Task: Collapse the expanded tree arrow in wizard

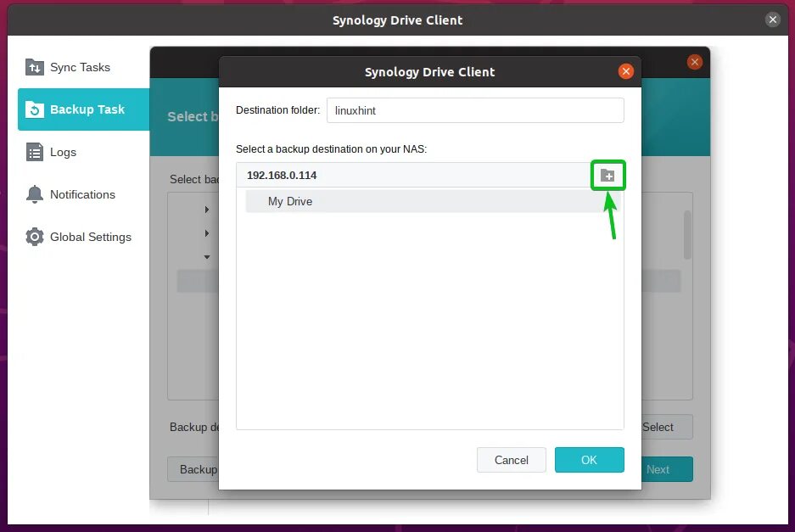Action: [x=207, y=257]
